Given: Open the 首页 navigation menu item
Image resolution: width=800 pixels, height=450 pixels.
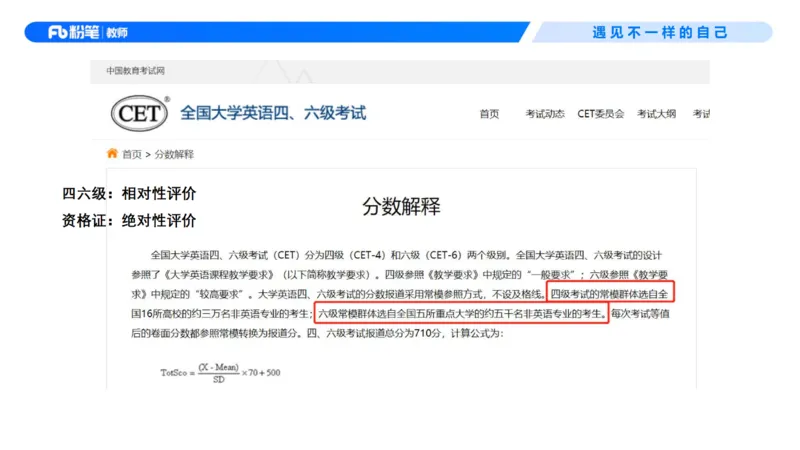Looking at the screenshot, I should point(489,114).
